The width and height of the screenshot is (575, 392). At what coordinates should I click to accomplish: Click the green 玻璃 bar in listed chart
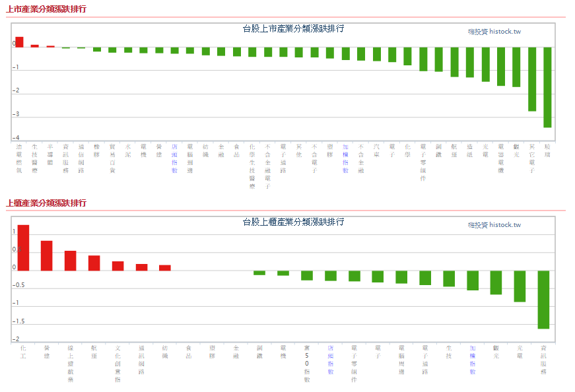pyautogui.click(x=547, y=87)
